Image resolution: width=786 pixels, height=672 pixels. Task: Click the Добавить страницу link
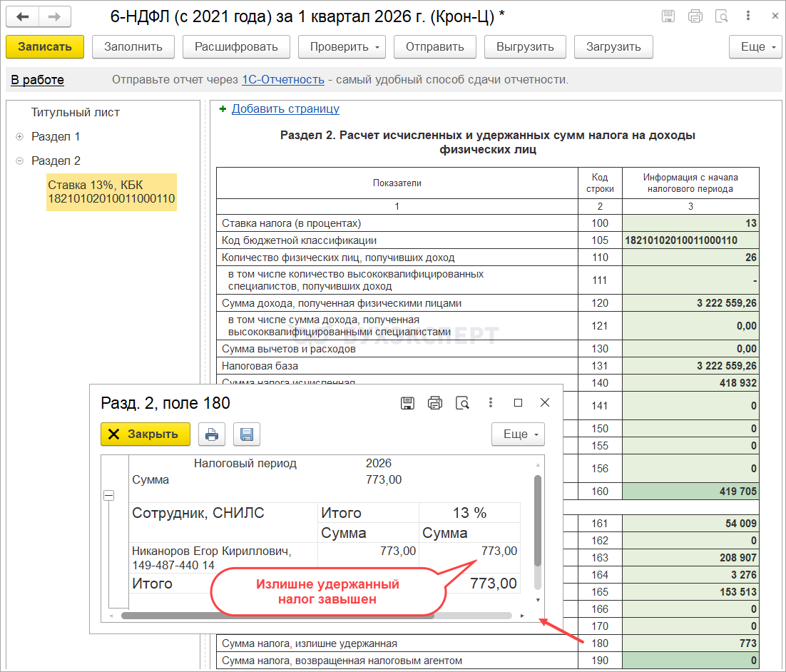click(x=285, y=108)
